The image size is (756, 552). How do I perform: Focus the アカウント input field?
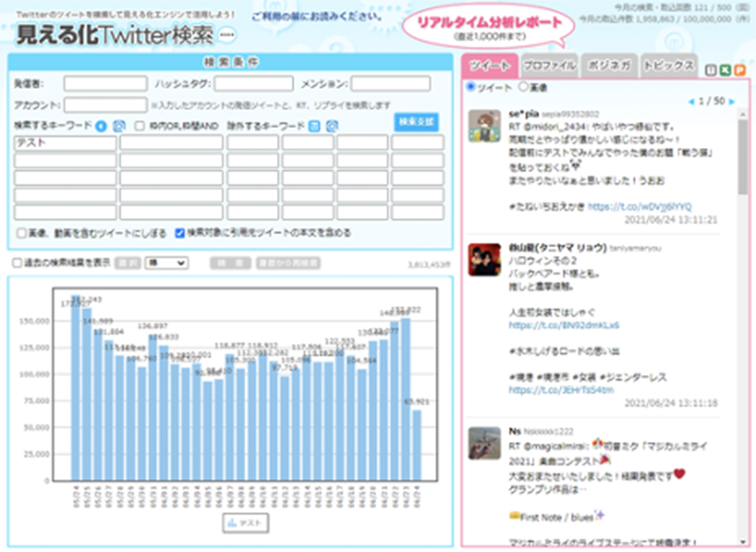pyautogui.click(x=105, y=105)
